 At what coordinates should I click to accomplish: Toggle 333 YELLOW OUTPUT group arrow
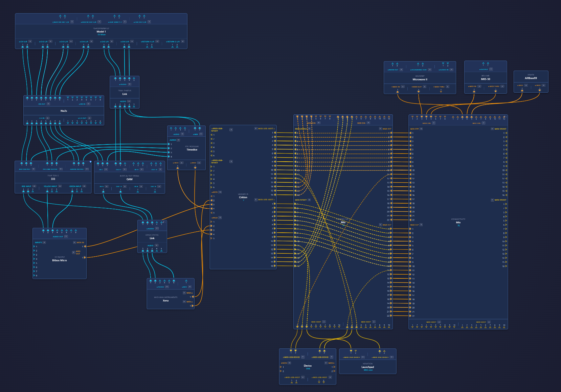coord(61,169)
